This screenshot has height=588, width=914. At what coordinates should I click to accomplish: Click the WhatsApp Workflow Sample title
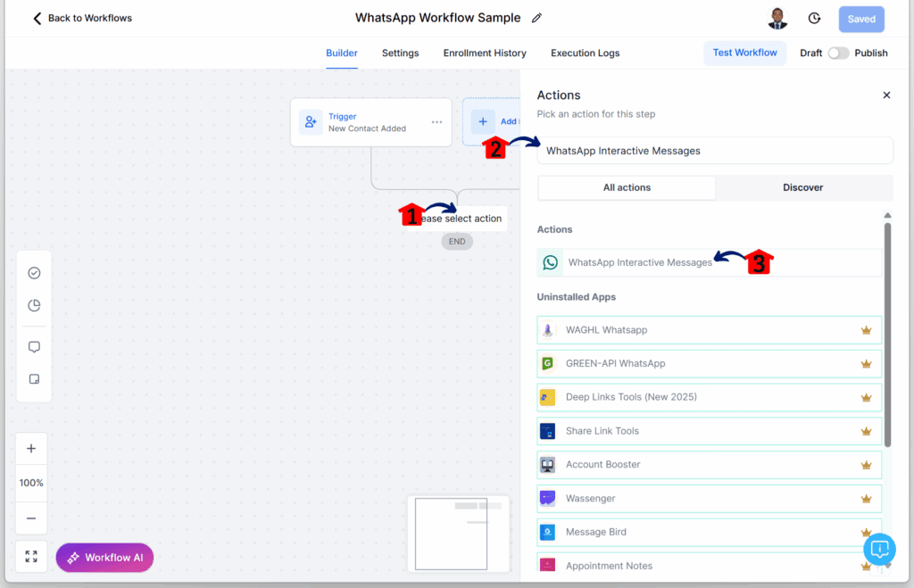click(437, 18)
